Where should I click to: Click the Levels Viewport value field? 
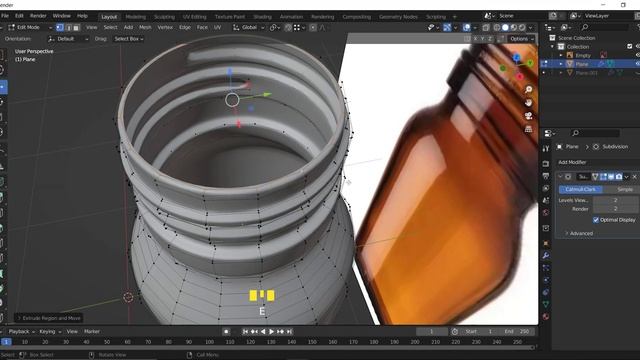[x=616, y=200]
